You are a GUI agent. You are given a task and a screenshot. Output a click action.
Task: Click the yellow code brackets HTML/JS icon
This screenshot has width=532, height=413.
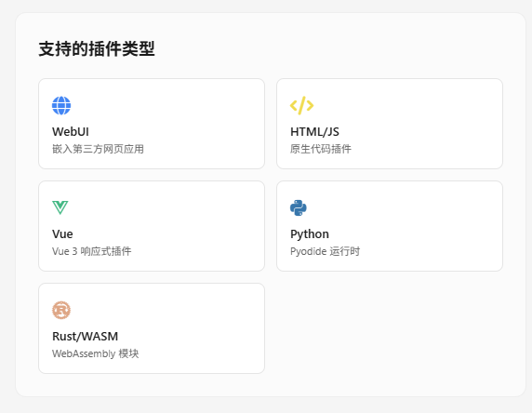coord(301,105)
